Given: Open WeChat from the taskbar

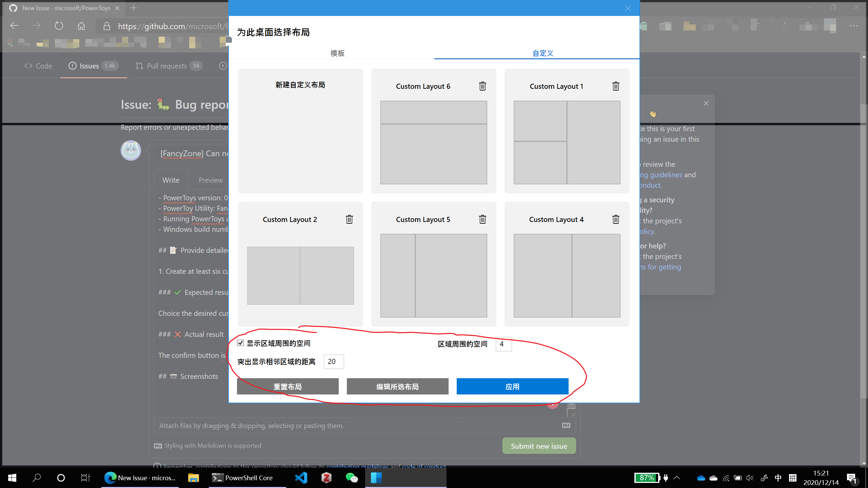Looking at the screenshot, I should coord(352,478).
